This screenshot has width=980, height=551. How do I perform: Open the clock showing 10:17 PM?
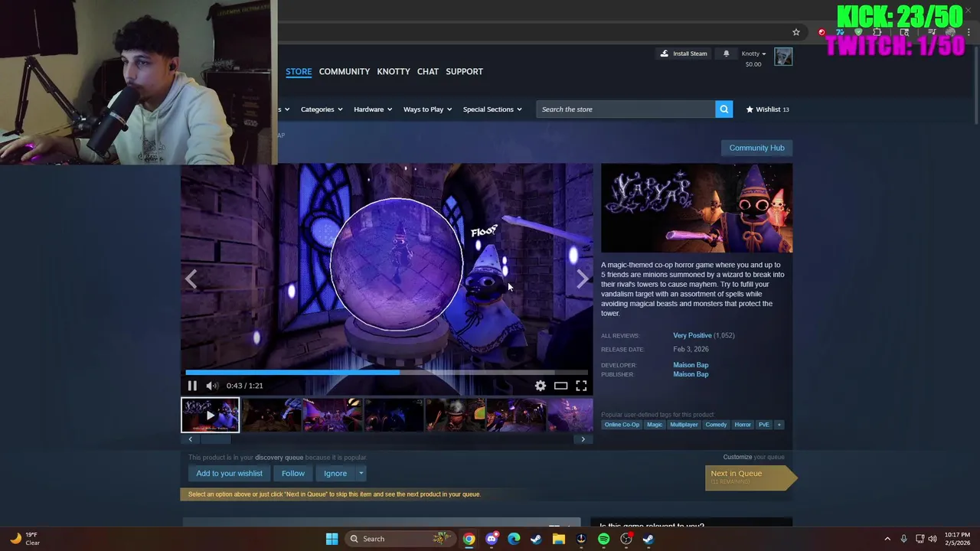(x=956, y=539)
